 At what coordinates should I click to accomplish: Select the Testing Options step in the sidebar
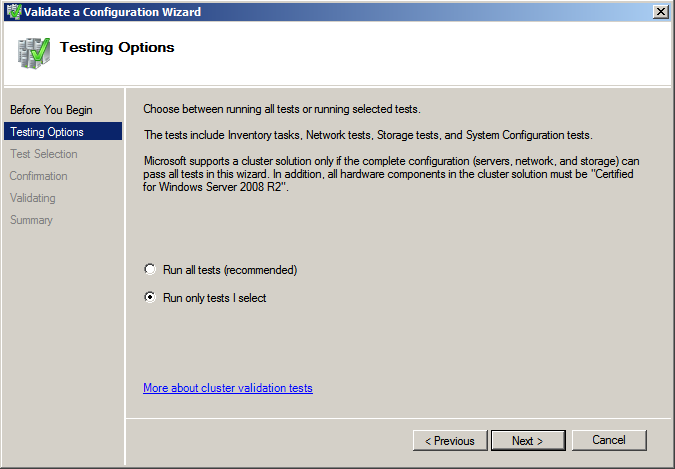63,131
